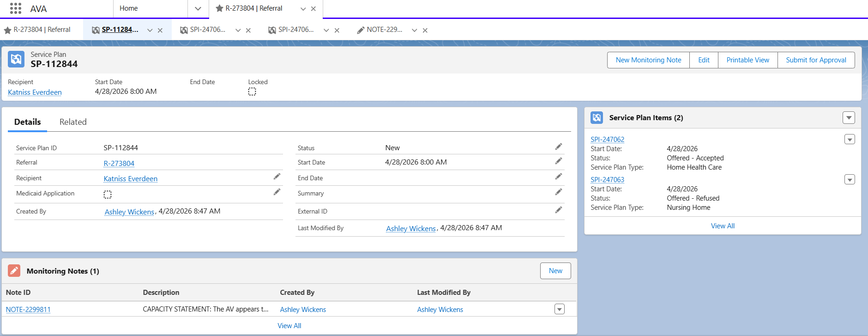Click the Monitoring Notes pencil icon
Viewport: 868px width, 336px height.
(x=14, y=271)
